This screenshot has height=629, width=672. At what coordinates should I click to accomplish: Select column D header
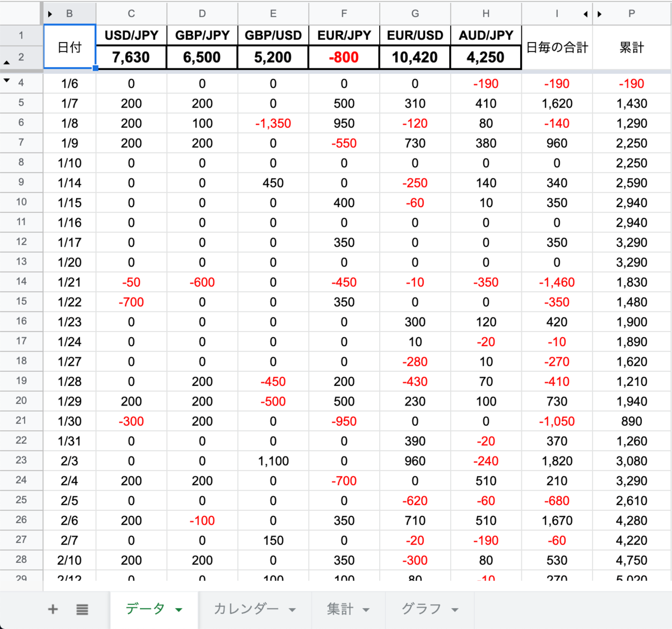202,13
